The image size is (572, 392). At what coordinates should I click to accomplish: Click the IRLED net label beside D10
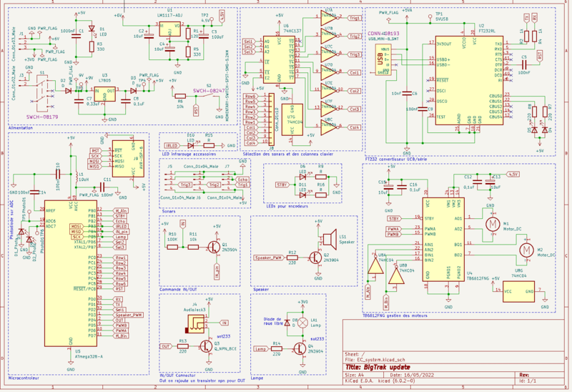pos(172,144)
